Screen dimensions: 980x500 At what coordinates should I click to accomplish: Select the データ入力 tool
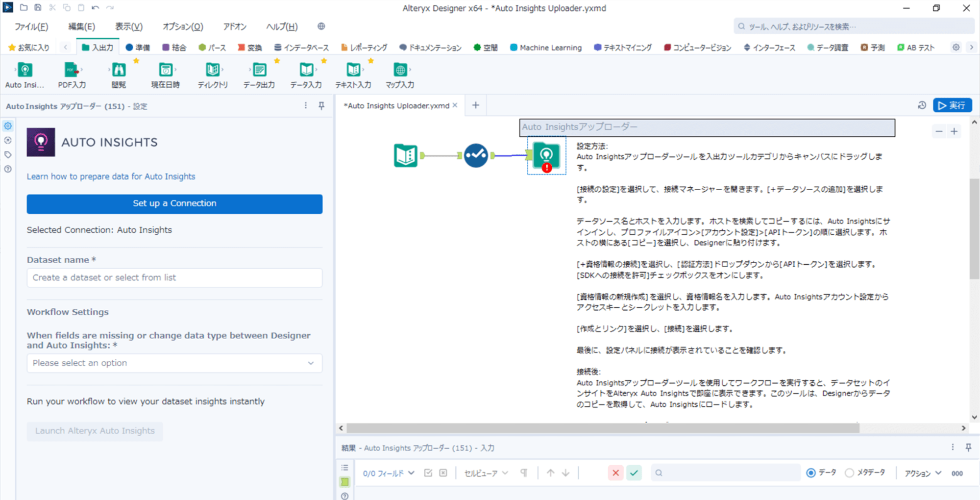[x=306, y=75]
